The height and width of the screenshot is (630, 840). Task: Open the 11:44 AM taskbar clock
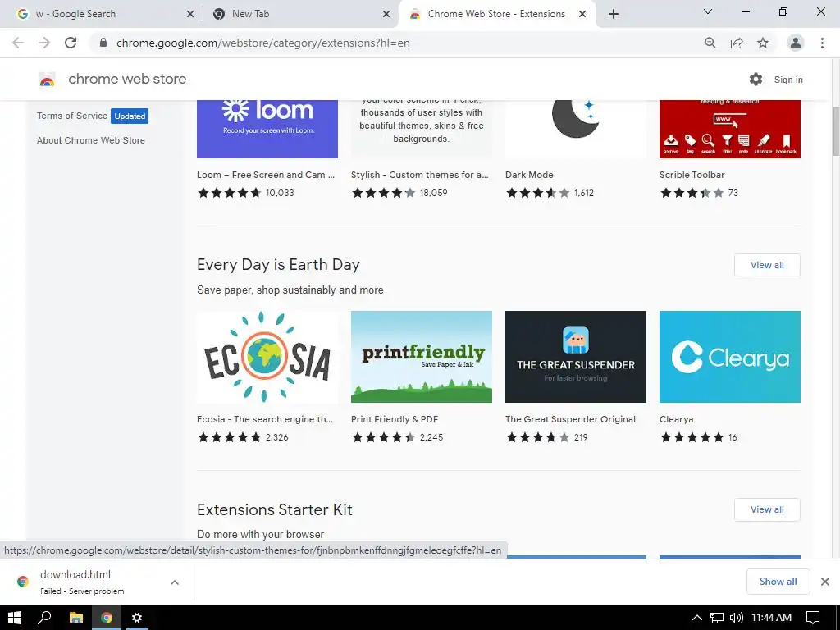click(x=771, y=618)
